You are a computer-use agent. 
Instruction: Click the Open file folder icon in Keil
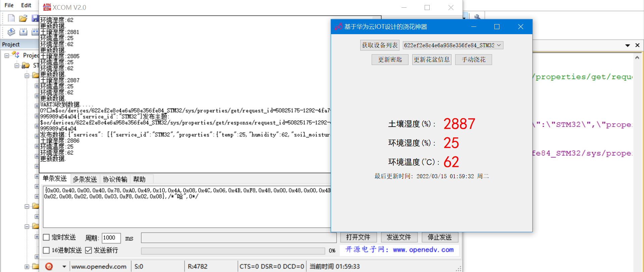click(23, 18)
